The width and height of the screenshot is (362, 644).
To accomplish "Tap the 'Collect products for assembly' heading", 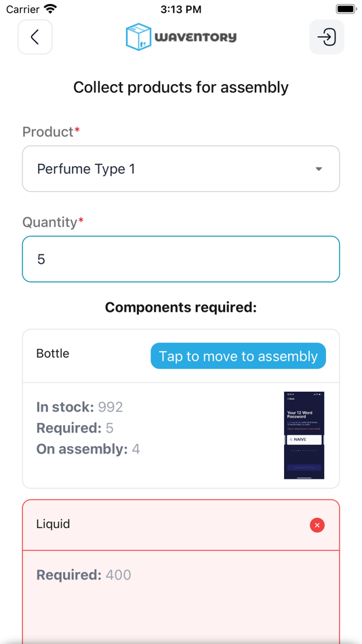I will click(181, 87).
